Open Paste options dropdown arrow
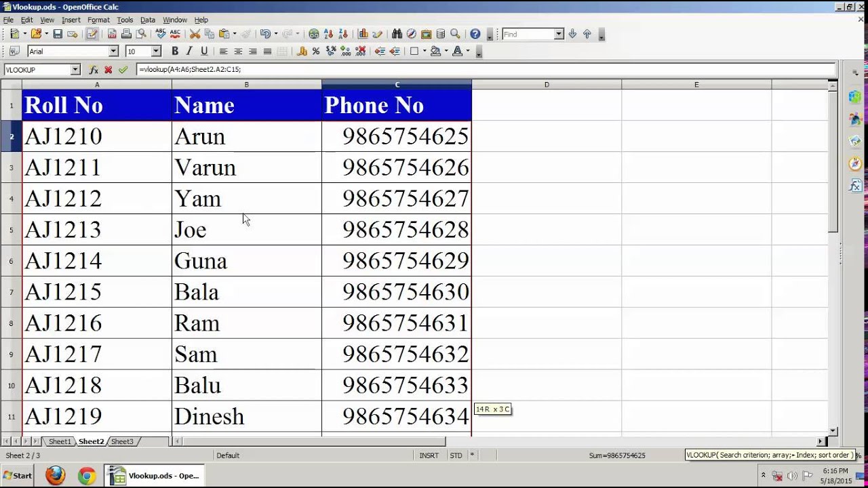Viewport: 868px width, 488px height. pyautogui.click(x=235, y=34)
